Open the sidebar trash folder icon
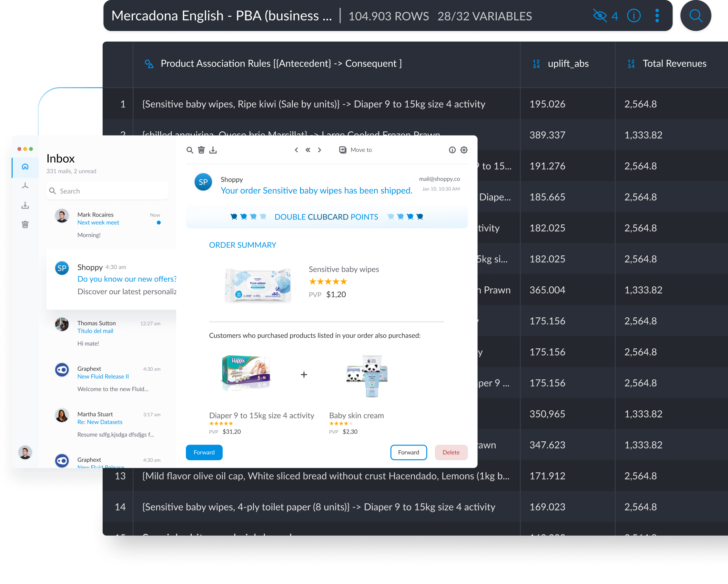 click(x=25, y=225)
